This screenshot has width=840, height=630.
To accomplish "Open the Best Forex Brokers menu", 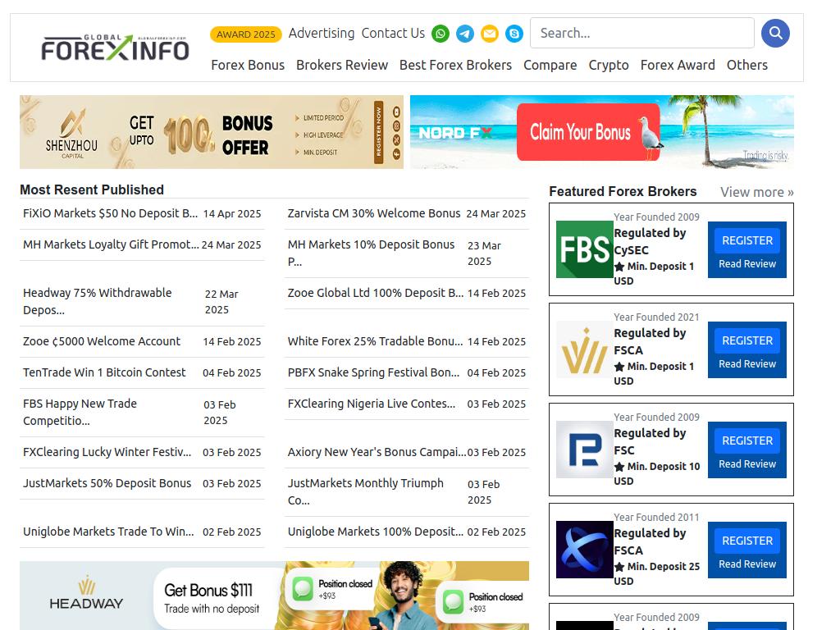I will point(455,65).
